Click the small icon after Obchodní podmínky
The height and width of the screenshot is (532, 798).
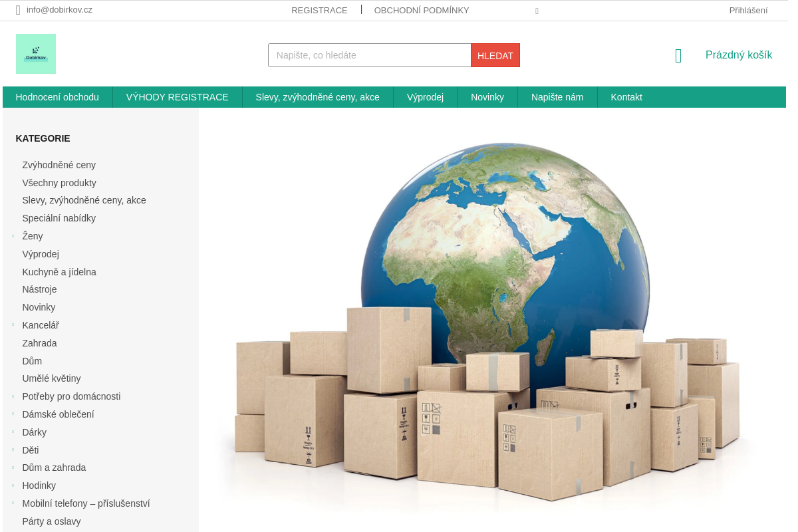[x=537, y=11]
